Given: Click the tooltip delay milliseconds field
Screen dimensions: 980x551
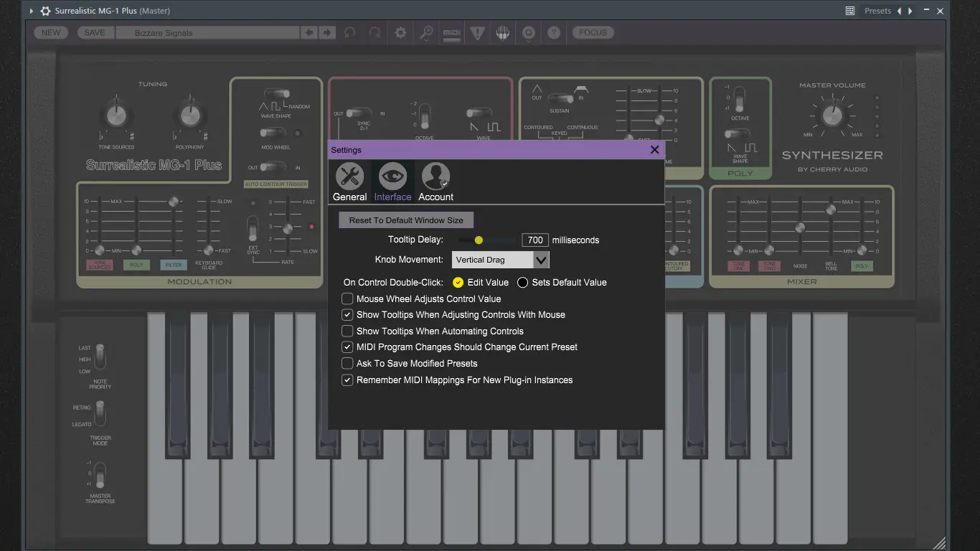Looking at the screenshot, I should pos(535,240).
